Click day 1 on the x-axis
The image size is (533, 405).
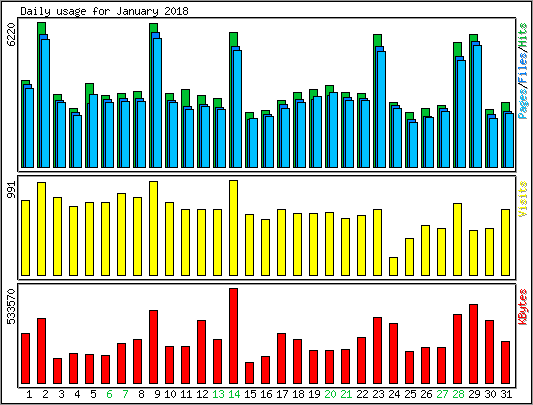pos(29,394)
